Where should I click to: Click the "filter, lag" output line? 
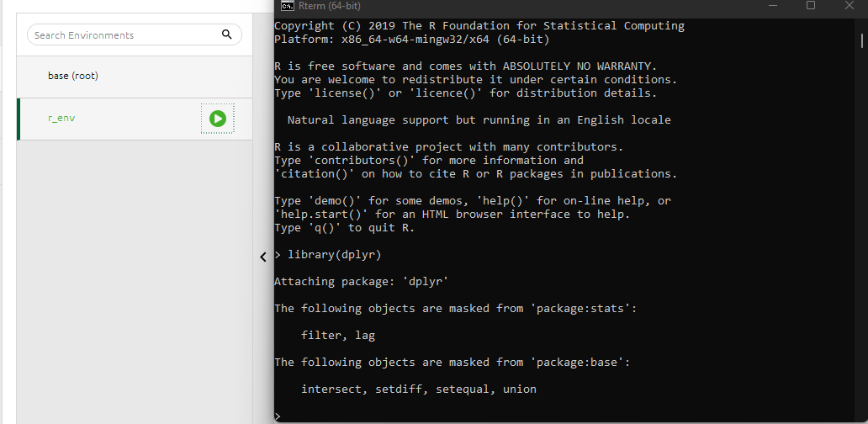click(338, 335)
